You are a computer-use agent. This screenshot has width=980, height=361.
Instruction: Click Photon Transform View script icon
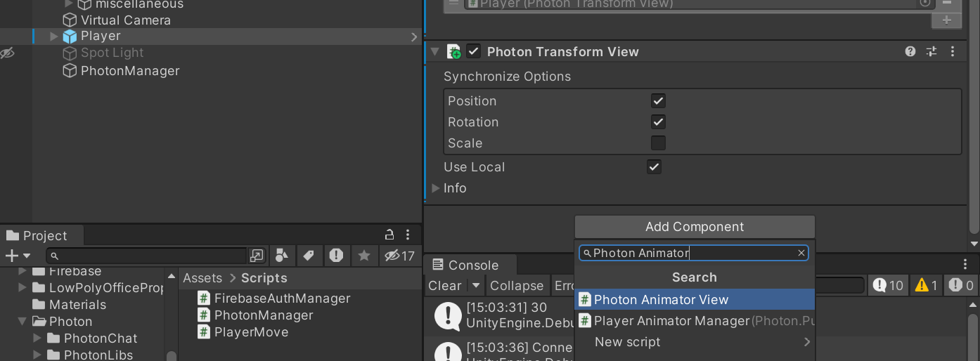(454, 51)
